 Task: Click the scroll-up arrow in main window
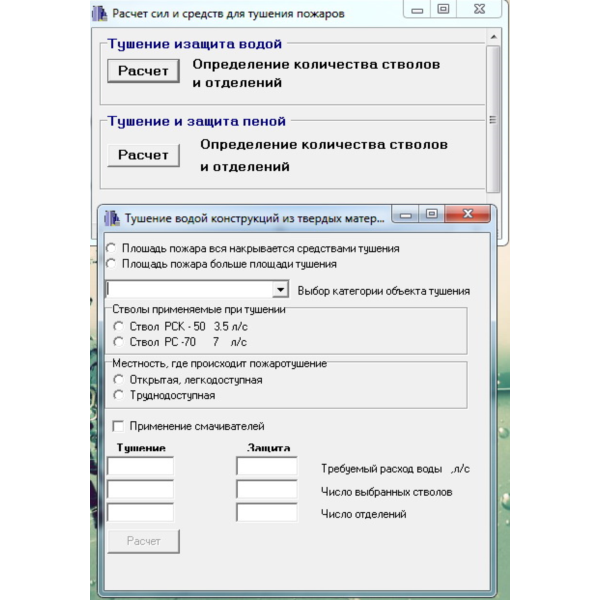(x=493, y=37)
